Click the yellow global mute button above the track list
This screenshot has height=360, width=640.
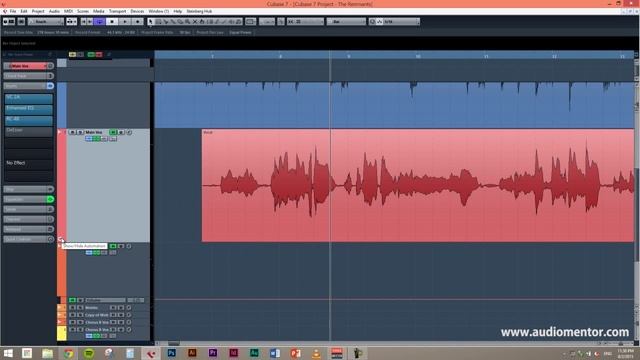point(72,54)
